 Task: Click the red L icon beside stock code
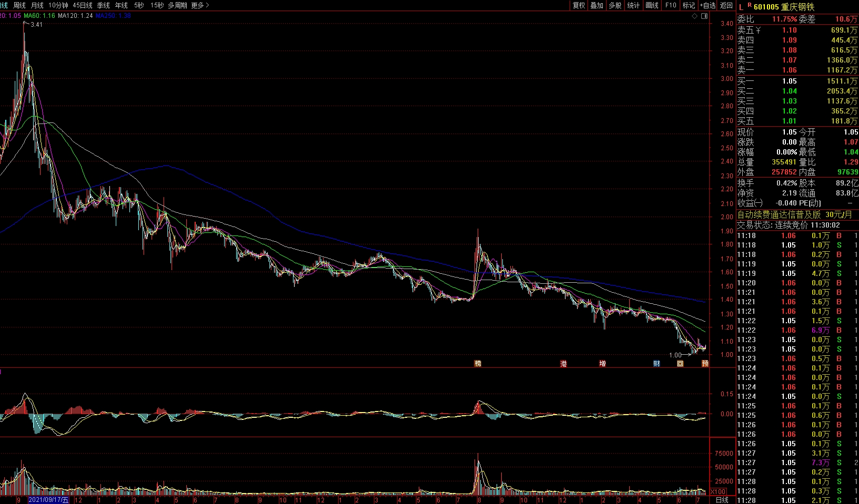click(x=741, y=7)
